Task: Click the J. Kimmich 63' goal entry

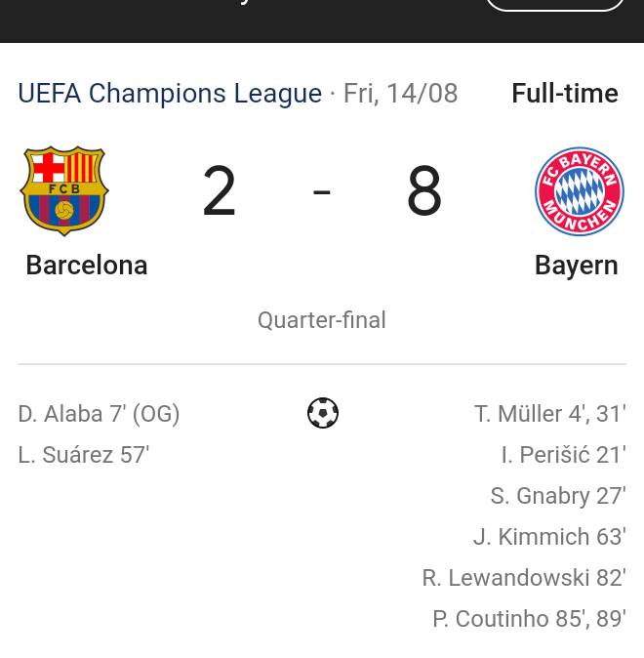Action: pos(548,537)
